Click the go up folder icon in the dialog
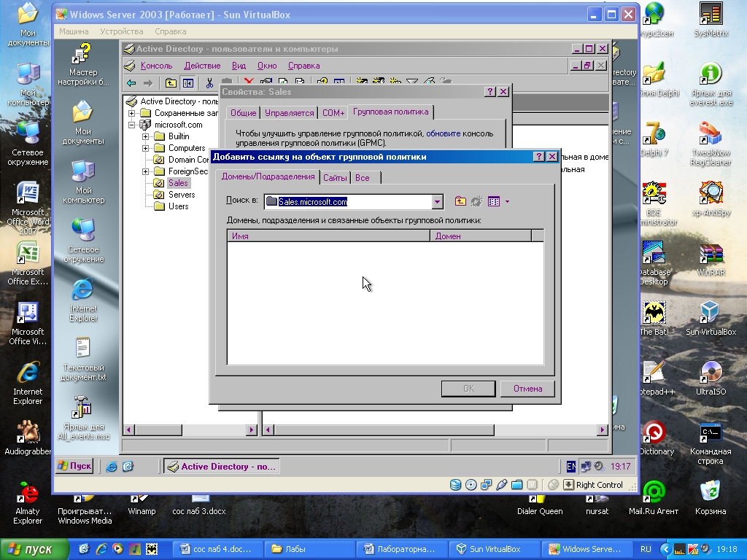 point(460,201)
